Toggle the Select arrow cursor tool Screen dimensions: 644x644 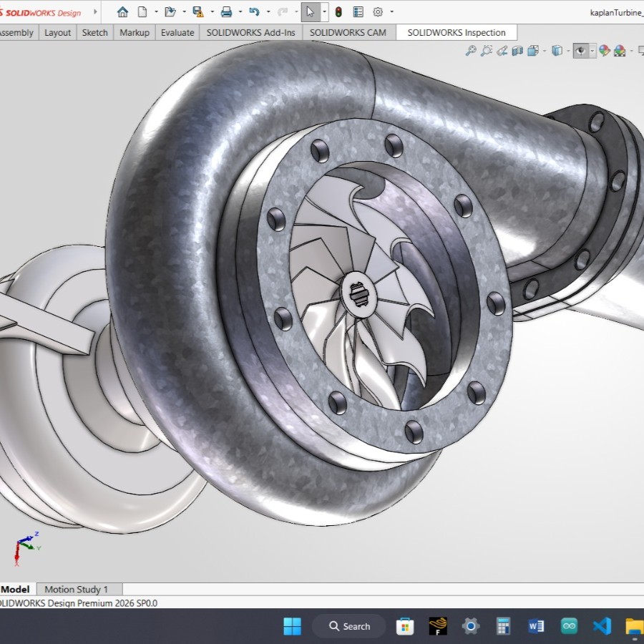[310, 12]
